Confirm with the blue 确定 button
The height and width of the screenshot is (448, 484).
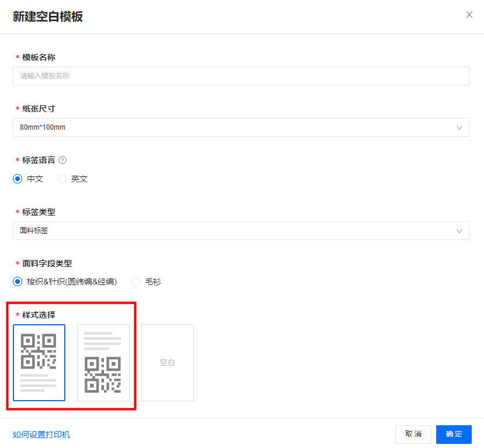(x=454, y=434)
